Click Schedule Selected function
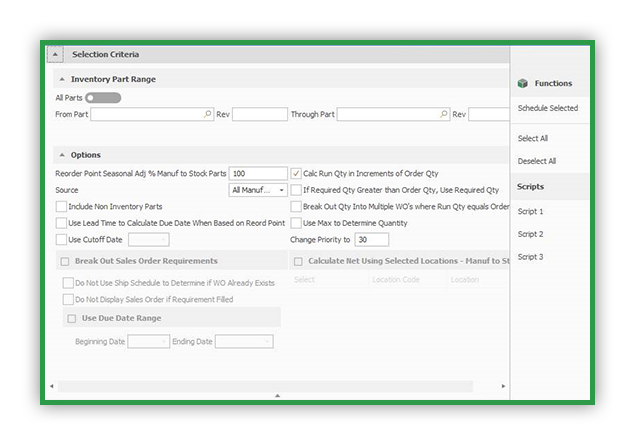This screenshot has width=635, height=445. click(548, 108)
